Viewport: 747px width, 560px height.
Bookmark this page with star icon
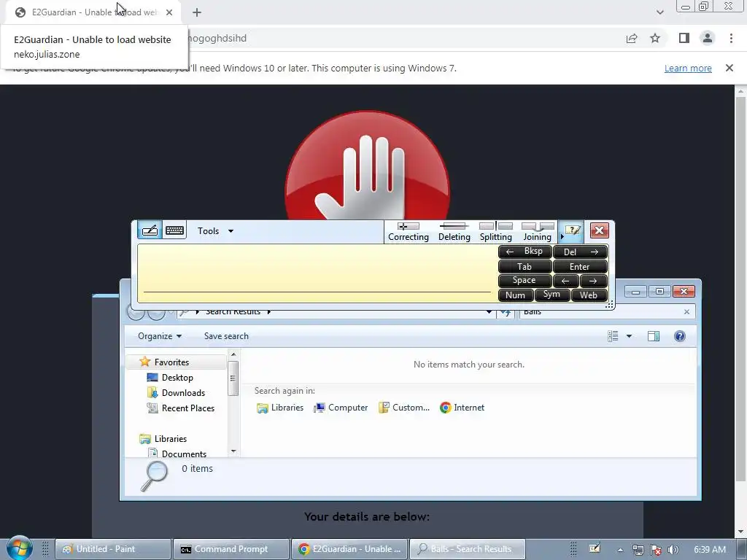pos(655,39)
